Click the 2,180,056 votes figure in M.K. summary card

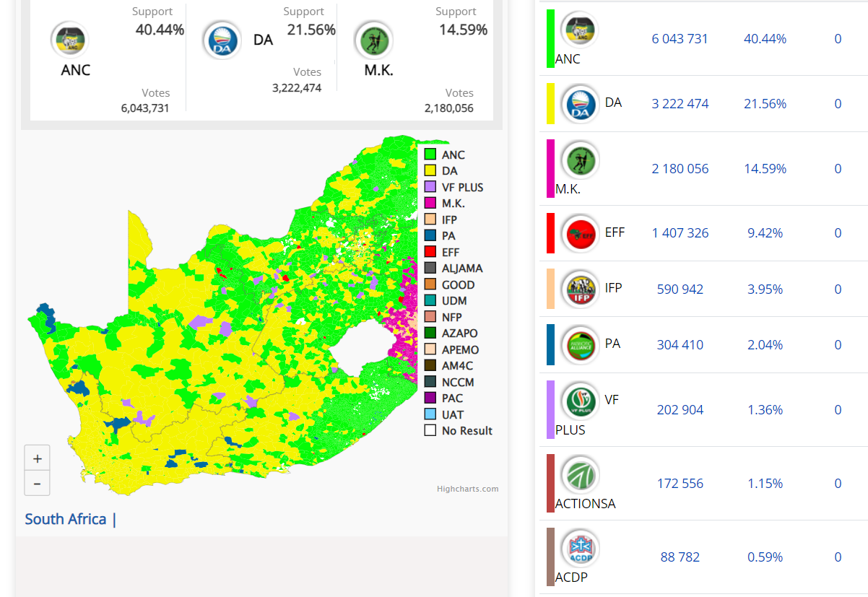click(x=449, y=108)
